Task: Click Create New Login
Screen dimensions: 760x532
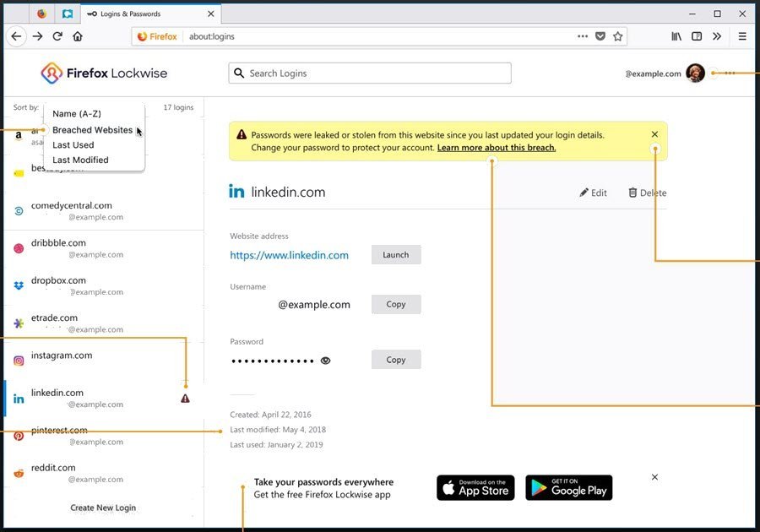Action: pyautogui.click(x=103, y=508)
